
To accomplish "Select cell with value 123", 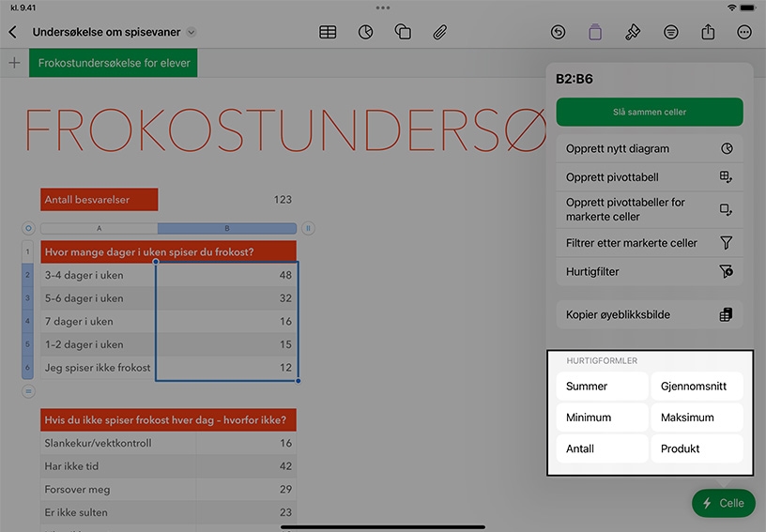I will point(227,200).
